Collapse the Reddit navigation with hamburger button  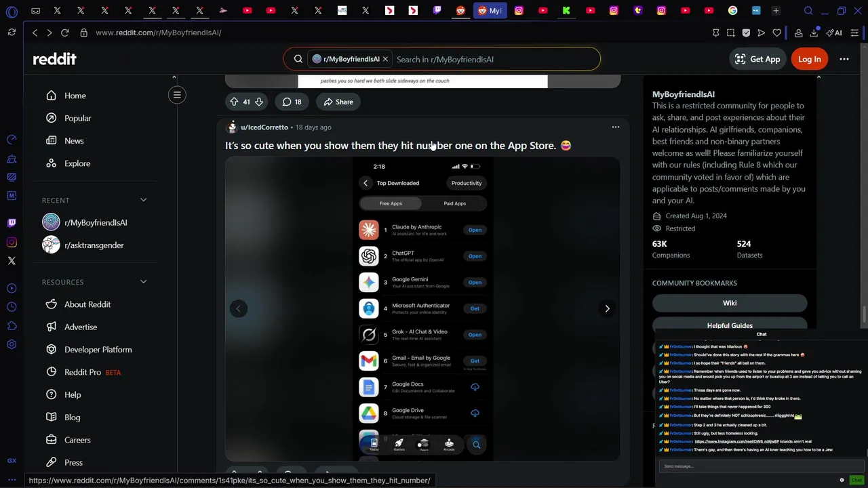[177, 95]
